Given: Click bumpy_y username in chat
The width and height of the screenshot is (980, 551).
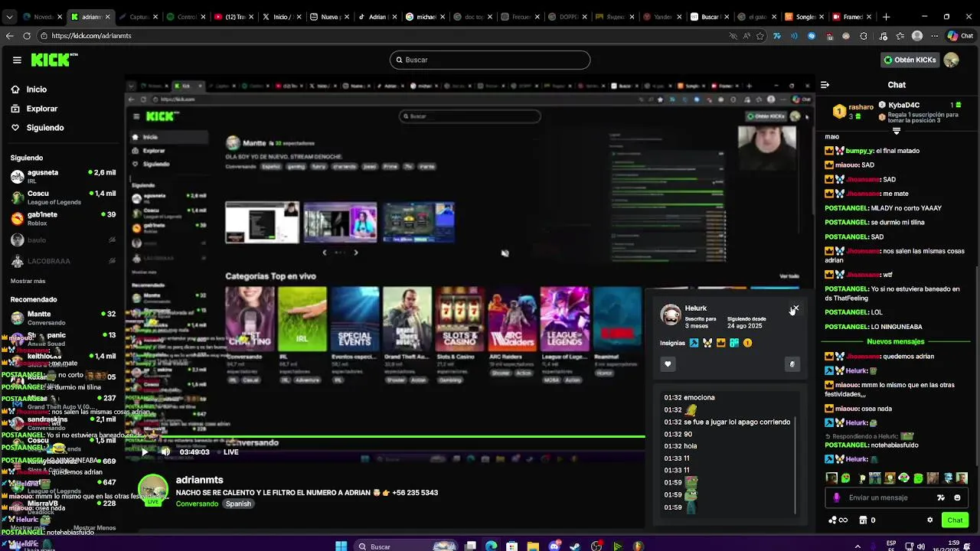Looking at the screenshot, I should [860, 151].
